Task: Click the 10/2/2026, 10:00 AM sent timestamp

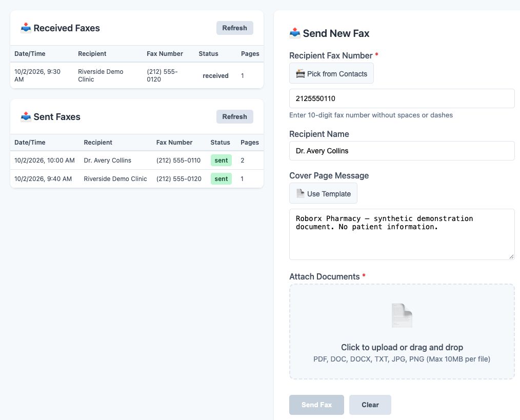Action: click(x=45, y=160)
